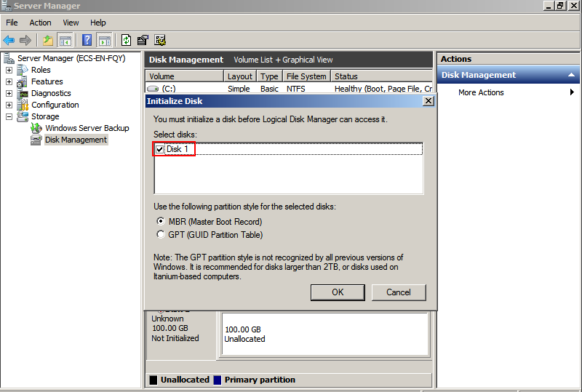Expand the Features tree node

pos(9,81)
